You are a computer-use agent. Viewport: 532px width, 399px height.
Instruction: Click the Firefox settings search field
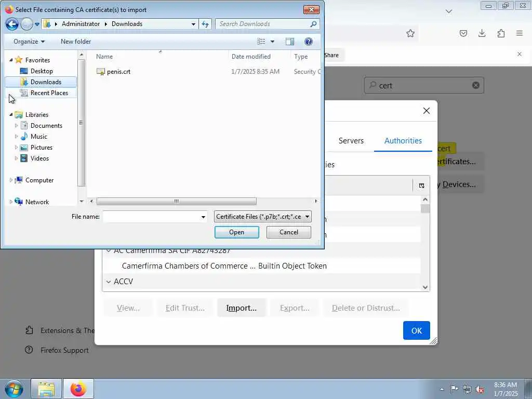pos(424,85)
